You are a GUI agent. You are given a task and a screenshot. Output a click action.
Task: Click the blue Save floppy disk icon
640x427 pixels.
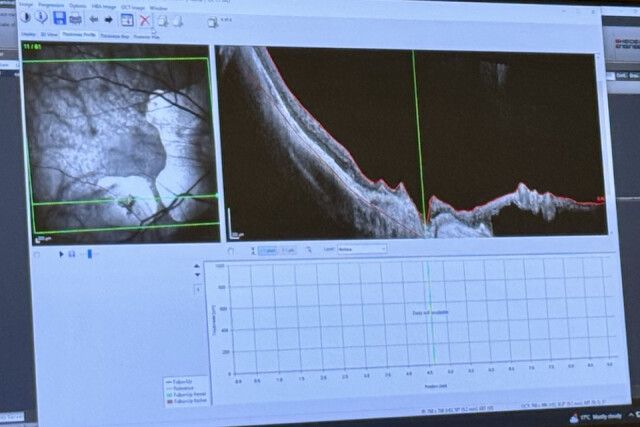point(59,18)
